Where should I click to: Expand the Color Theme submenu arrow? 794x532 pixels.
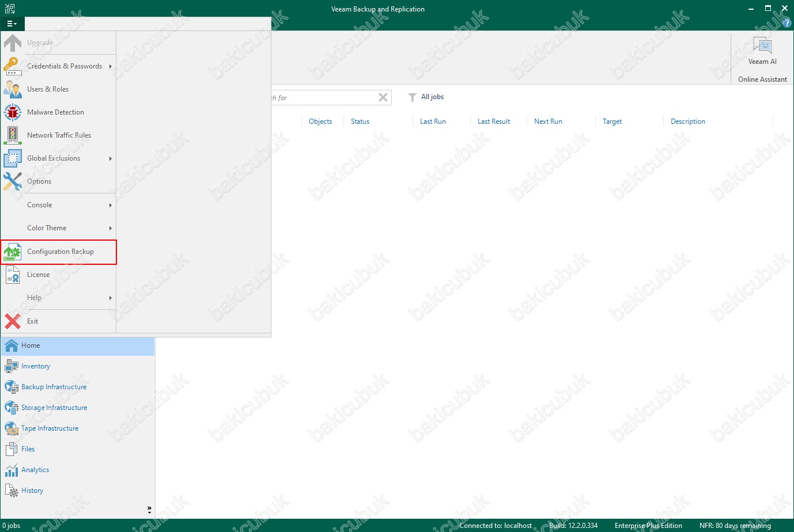coord(111,228)
